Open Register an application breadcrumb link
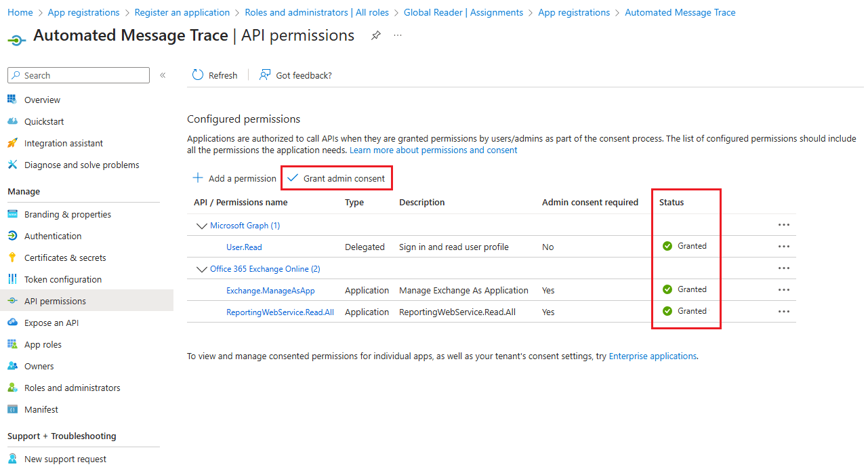 coord(182,12)
